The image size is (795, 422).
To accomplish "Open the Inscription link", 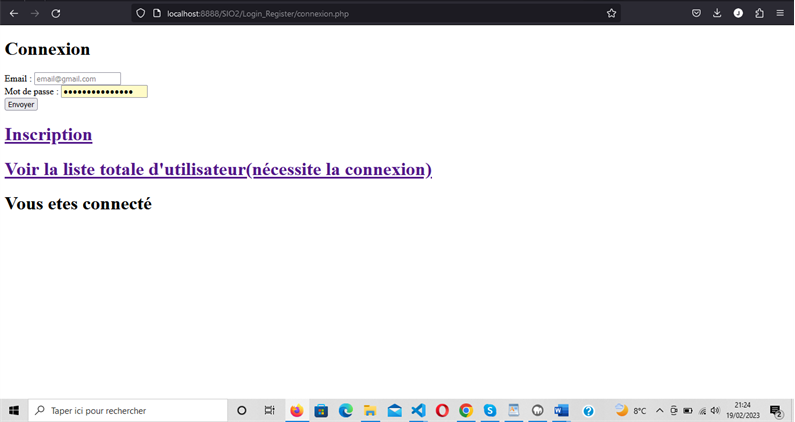I will tap(48, 134).
